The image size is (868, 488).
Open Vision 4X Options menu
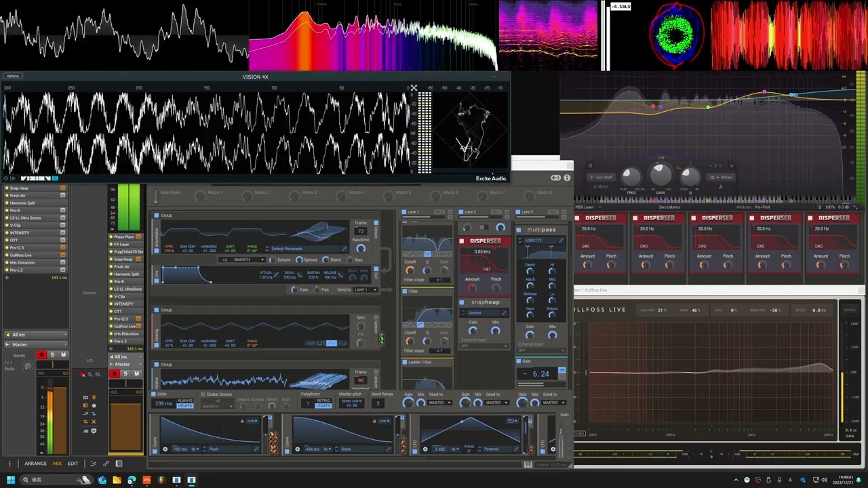(13, 76)
